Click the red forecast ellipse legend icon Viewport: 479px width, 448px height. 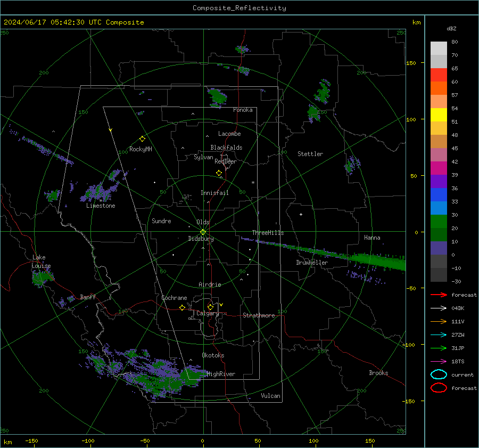coord(439,388)
